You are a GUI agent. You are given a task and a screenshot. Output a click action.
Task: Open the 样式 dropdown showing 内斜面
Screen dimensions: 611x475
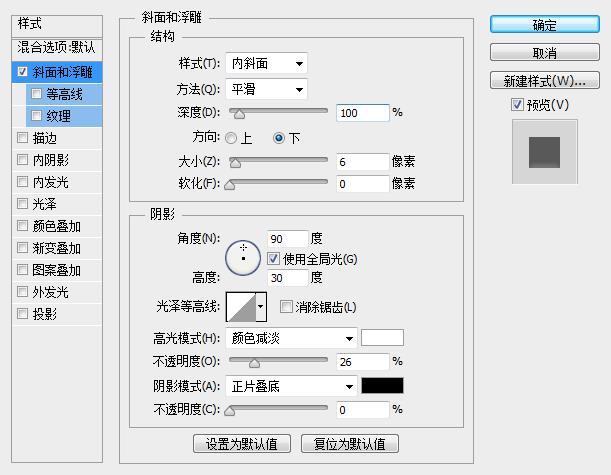[267, 63]
